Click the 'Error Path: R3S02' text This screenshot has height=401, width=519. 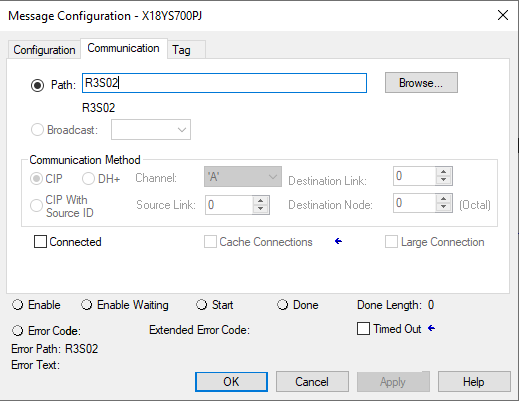tap(55, 349)
